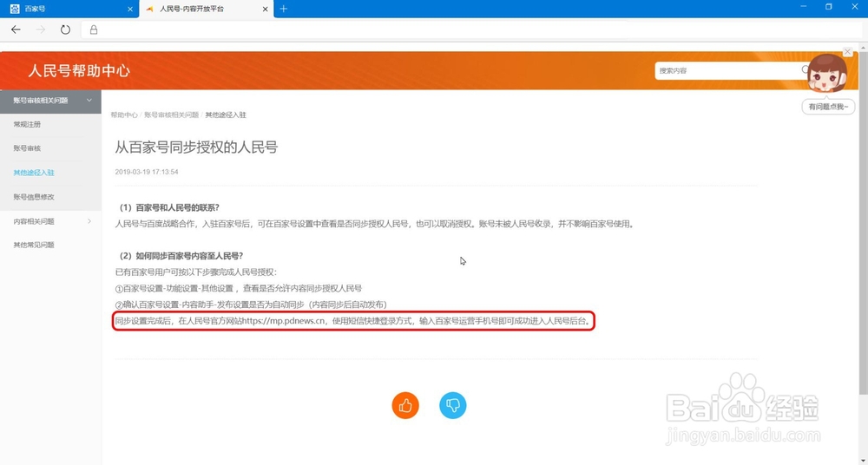Open a new tab with plus icon
Viewport: 868px width, 465px height.
point(284,9)
